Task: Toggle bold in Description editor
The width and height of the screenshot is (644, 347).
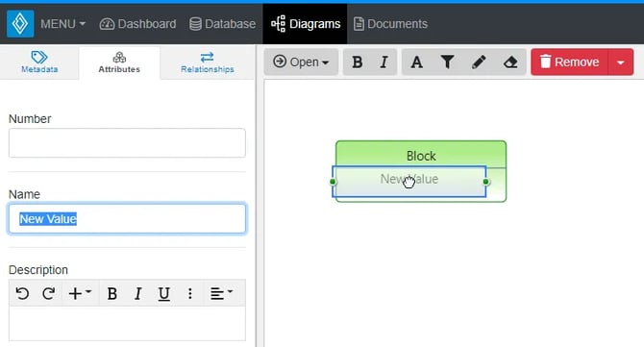Action: point(111,293)
